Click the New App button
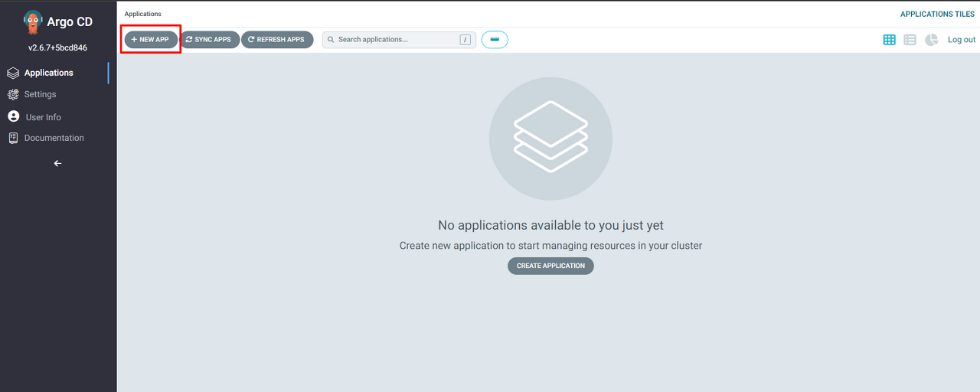 tap(151, 39)
